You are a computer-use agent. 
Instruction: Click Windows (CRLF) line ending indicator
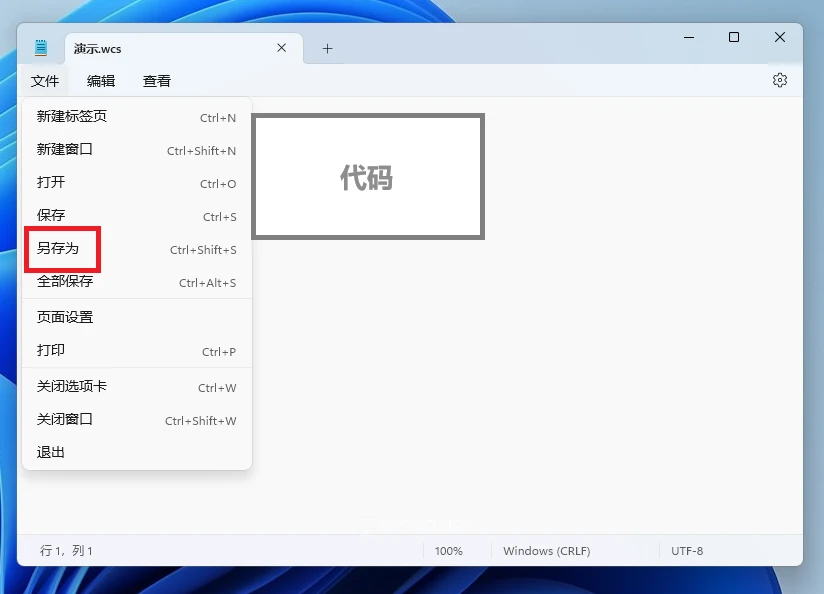(x=547, y=551)
